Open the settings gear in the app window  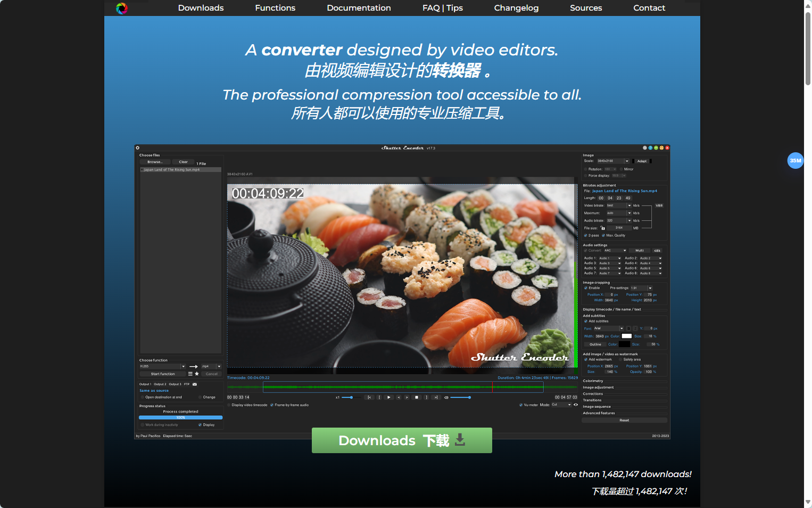click(x=138, y=148)
